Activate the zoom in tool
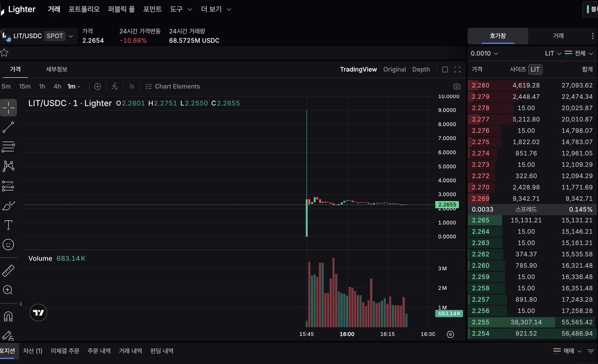 pyautogui.click(x=8, y=290)
